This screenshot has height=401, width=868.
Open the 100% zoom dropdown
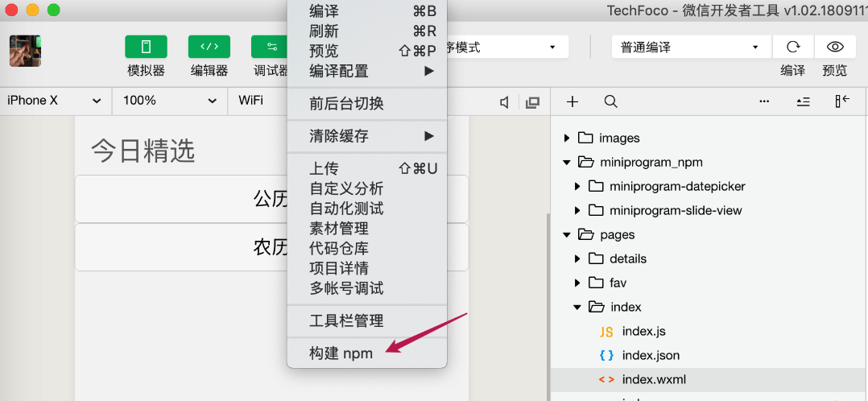click(169, 101)
